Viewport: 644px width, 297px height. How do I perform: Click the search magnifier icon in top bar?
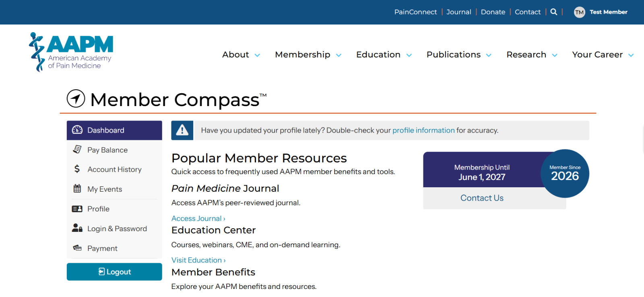pos(554,12)
